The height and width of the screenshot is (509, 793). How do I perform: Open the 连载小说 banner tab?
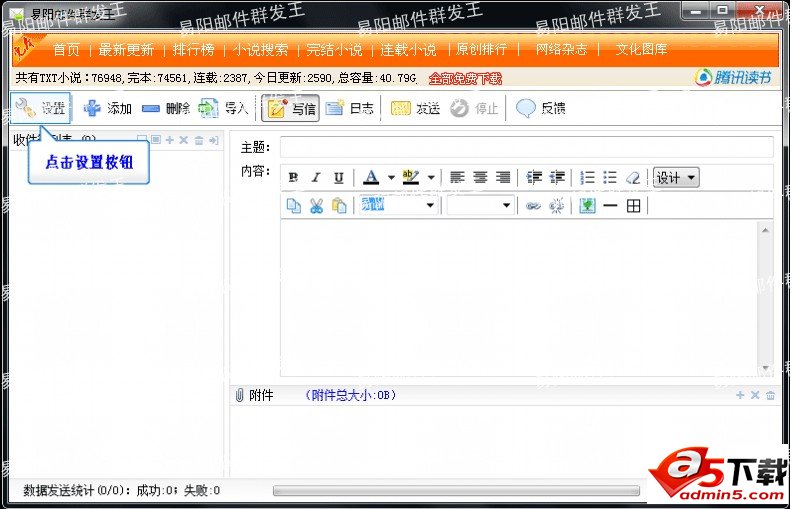click(408, 50)
